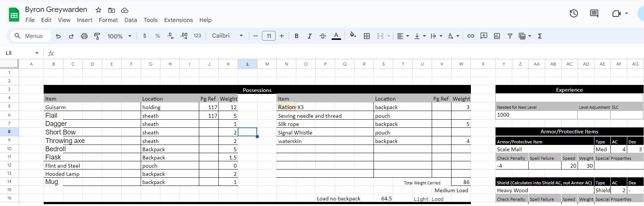Decrease decimal places
The width and height of the screenshot is (644, 206).
point(171,36)
